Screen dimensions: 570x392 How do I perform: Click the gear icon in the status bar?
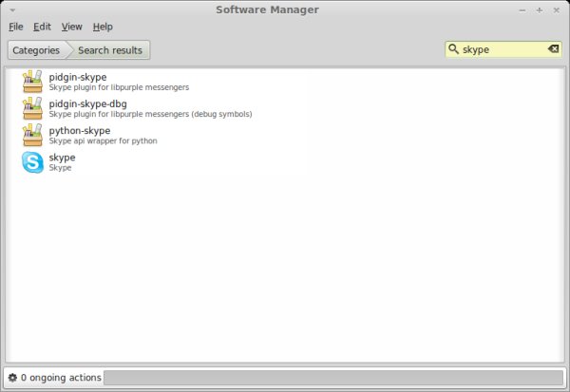(x=12, y=378)
